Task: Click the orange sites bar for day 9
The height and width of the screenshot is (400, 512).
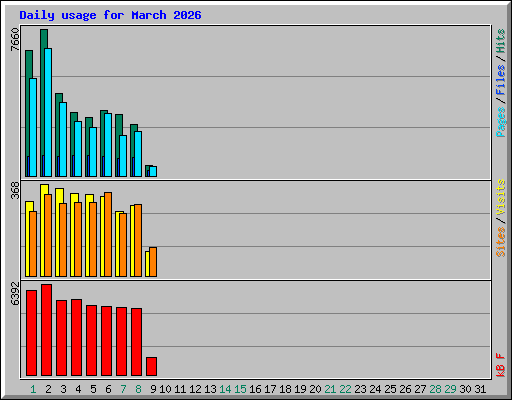Action: point(153,262)
